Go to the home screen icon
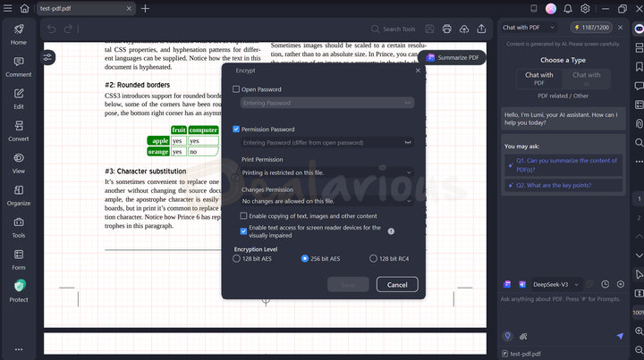 click(25, 8)
